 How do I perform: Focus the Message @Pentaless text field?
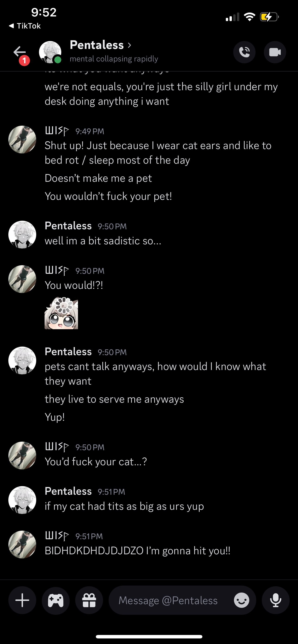click(x=168, y=600)
